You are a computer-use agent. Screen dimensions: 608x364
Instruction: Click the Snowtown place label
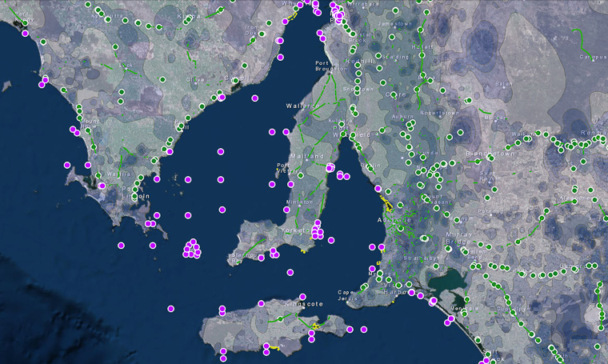pyautogui.click(x=358, y=89)
